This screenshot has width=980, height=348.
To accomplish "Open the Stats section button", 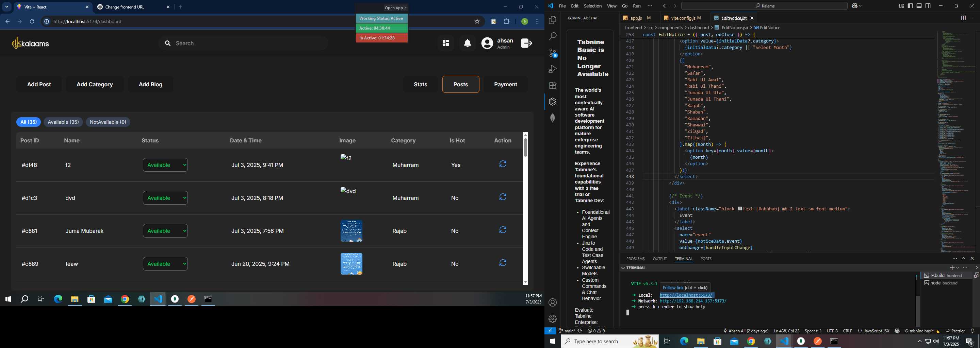I will (x=420, y=84).
